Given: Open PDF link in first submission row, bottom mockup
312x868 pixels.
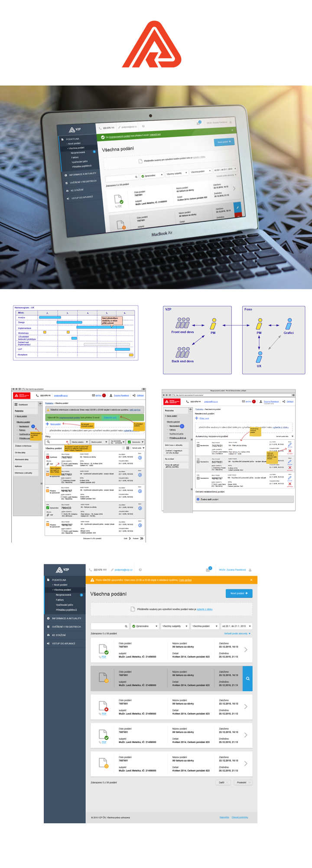Looking at the screenshot, I should tap(104, 657).
